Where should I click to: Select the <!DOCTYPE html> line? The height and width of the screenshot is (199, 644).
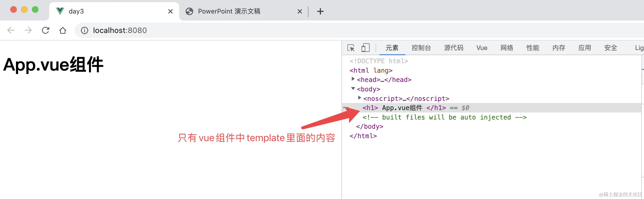click(379, 61)
